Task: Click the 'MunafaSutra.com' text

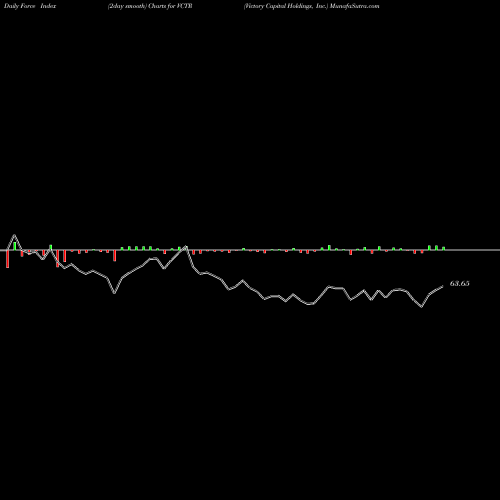Action: (x=355, y=6)
